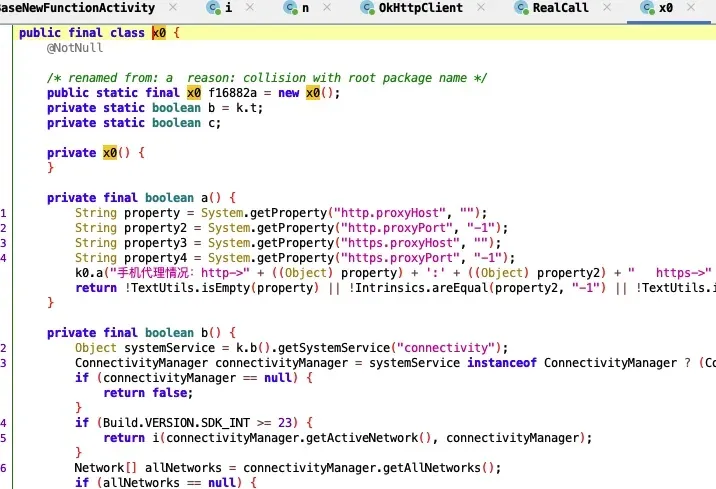The width and height of the screenshot is (716, 489).
Task: Switch to the OkHttpClient tab
Action: point(420,8)
